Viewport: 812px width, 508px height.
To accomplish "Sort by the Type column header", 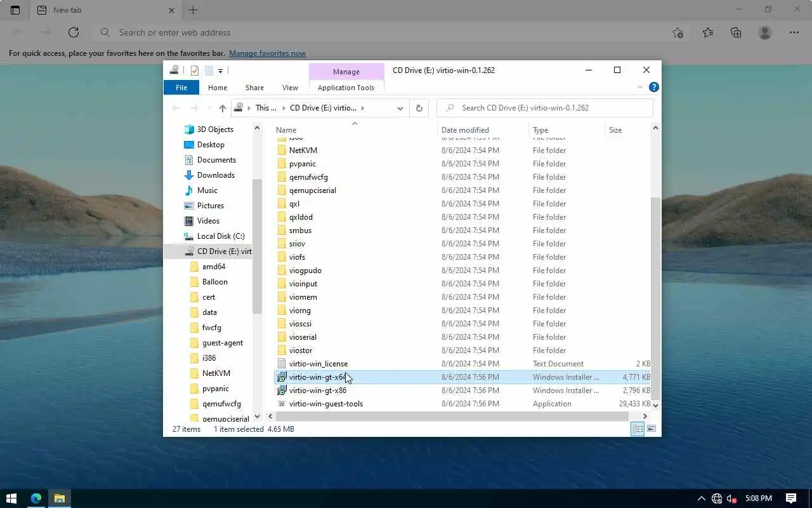I will (540, 130).
